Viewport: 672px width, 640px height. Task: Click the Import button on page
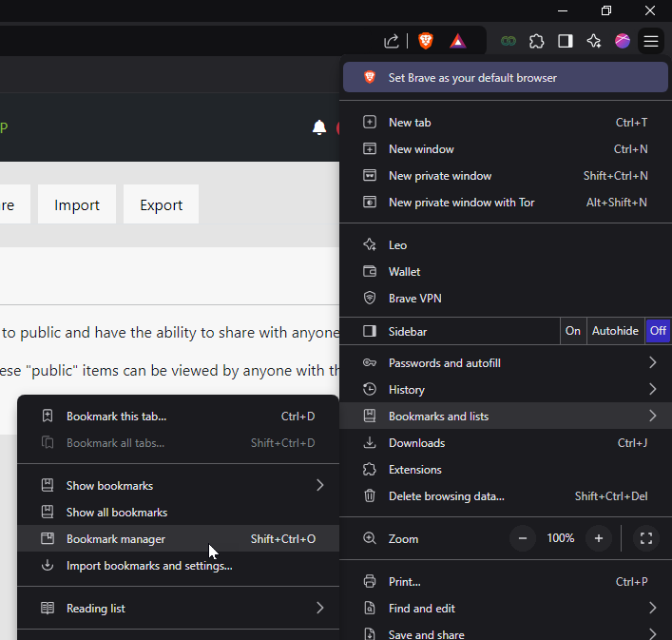pos(77,204)
